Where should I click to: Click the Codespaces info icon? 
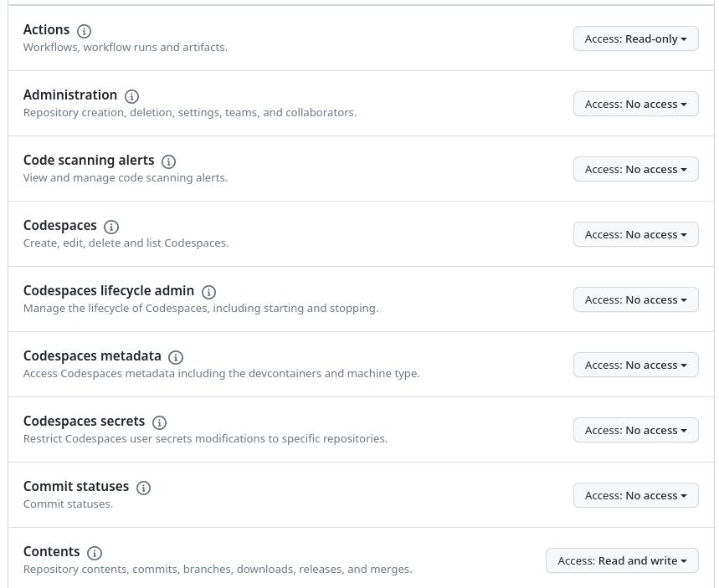[111, 227]
